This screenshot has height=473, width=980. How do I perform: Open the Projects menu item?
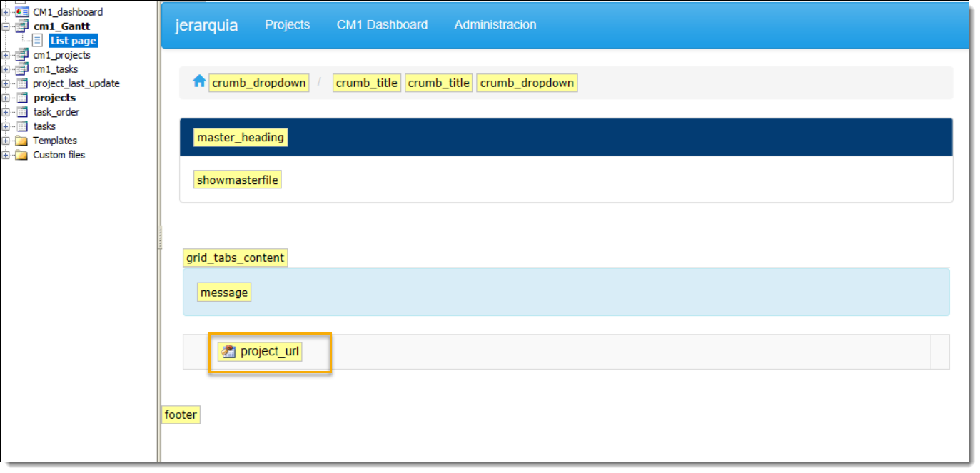coord(287,24)
